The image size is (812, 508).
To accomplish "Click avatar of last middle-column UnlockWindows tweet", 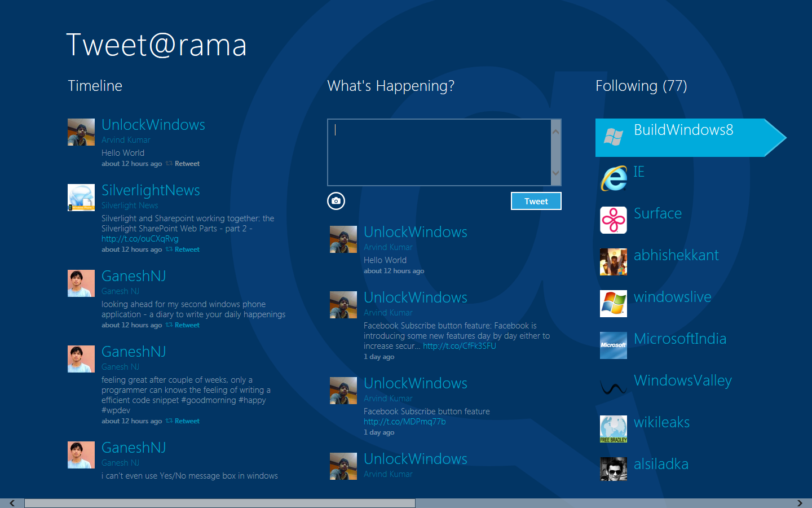I will pos(343,466).
